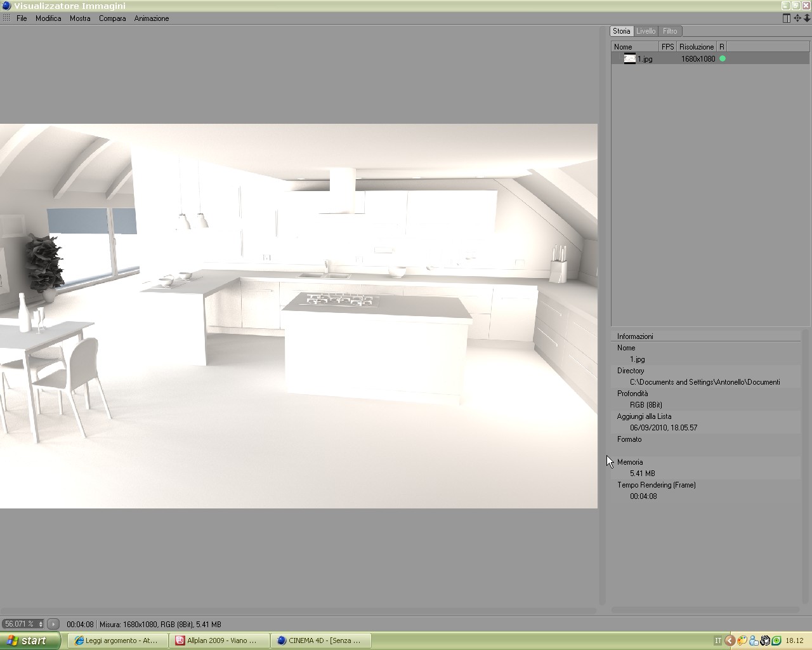The width and height of the screenshot is (812, 650).
Task: Open the 56.071 % zoom dropdown
Action: tap(23, 624)
